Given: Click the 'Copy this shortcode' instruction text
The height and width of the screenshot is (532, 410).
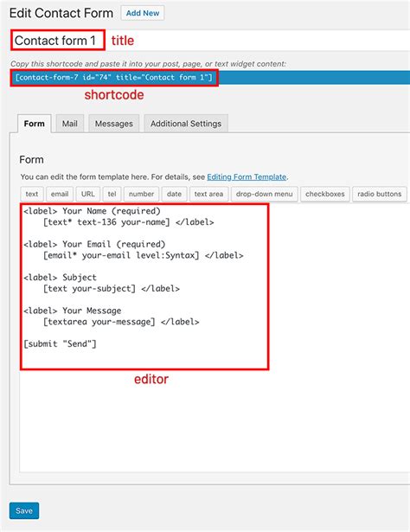Looking at the screenshot, I should [x=148, y=64].
